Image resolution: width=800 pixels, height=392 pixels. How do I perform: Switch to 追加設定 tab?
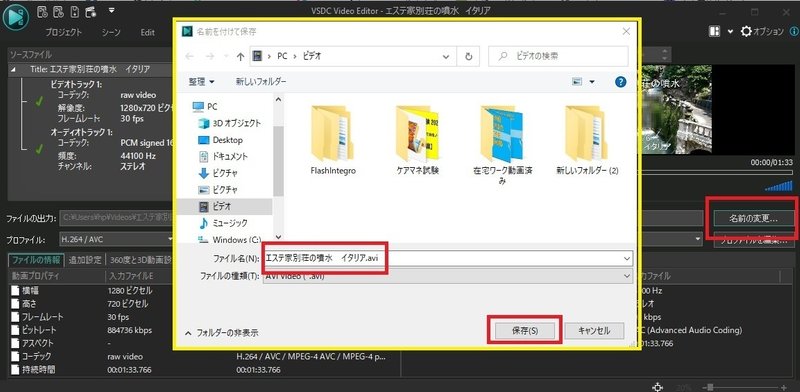coord(85,259)
